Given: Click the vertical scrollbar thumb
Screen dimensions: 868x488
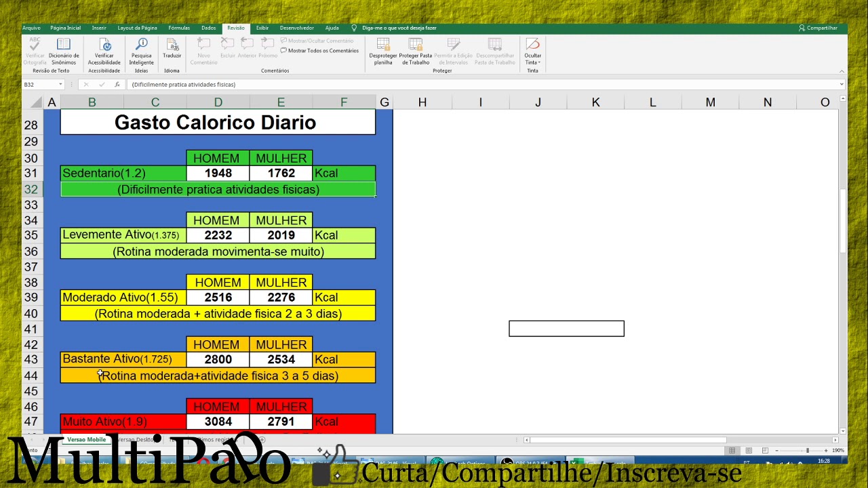Looking at the screenshot, I should click(842, 221).
